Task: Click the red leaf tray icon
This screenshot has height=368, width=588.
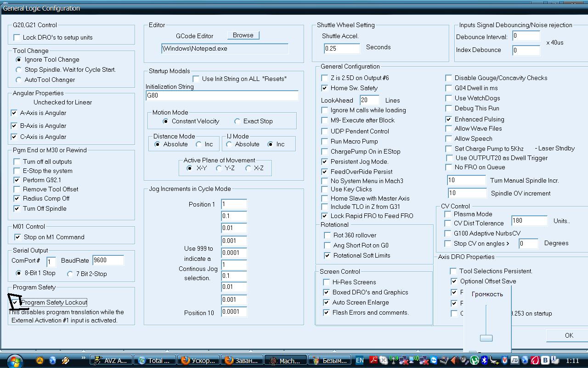Action: pos(535,360)
